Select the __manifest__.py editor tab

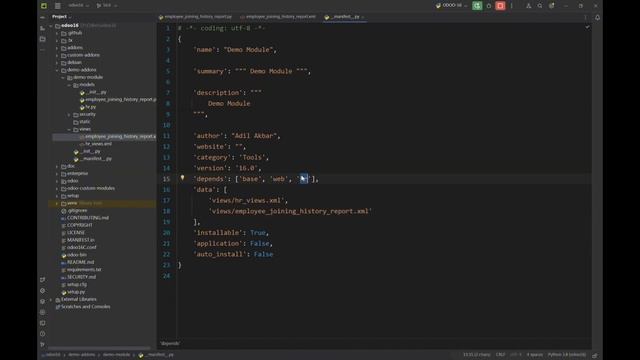click(344, 17)
